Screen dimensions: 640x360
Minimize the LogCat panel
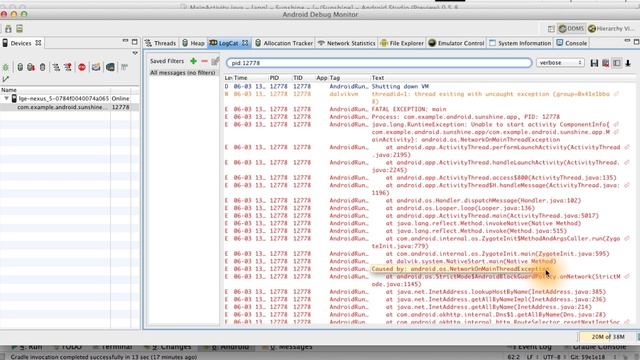tap(627, 41)
